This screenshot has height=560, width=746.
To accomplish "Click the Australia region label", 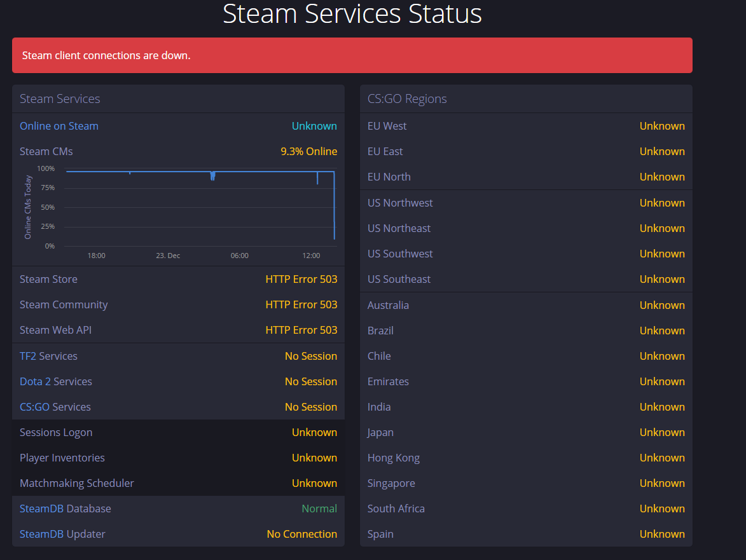I will click(x=388, y=305).
